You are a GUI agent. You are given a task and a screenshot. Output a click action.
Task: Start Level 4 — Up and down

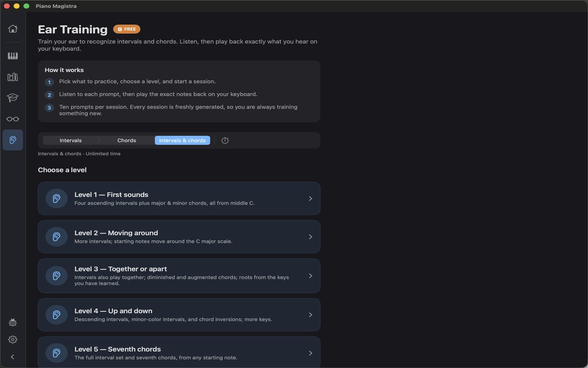179,315
